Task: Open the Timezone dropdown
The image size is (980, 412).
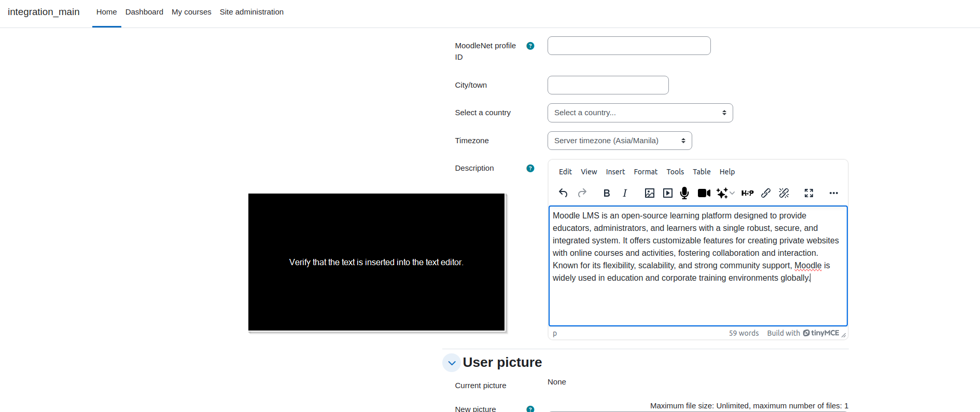Action: [x=620, y=141]
